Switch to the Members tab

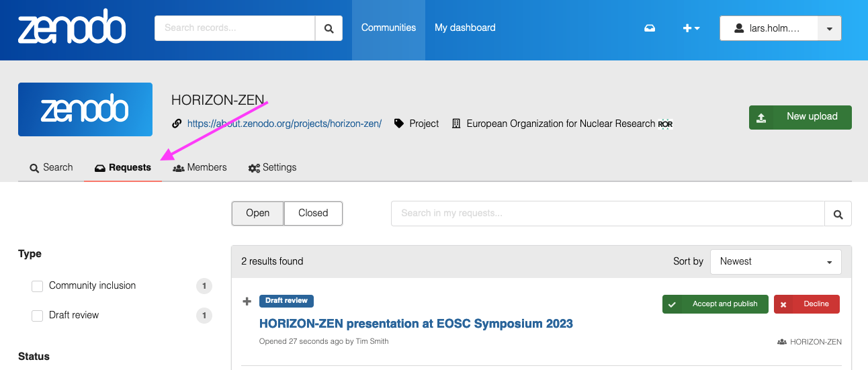200,167
